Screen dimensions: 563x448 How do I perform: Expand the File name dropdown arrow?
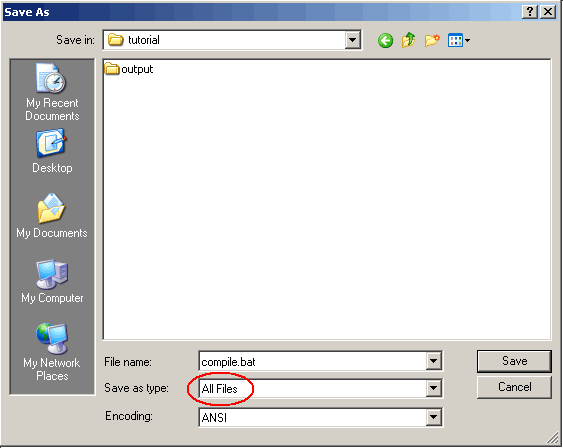(x=433, y=361)
